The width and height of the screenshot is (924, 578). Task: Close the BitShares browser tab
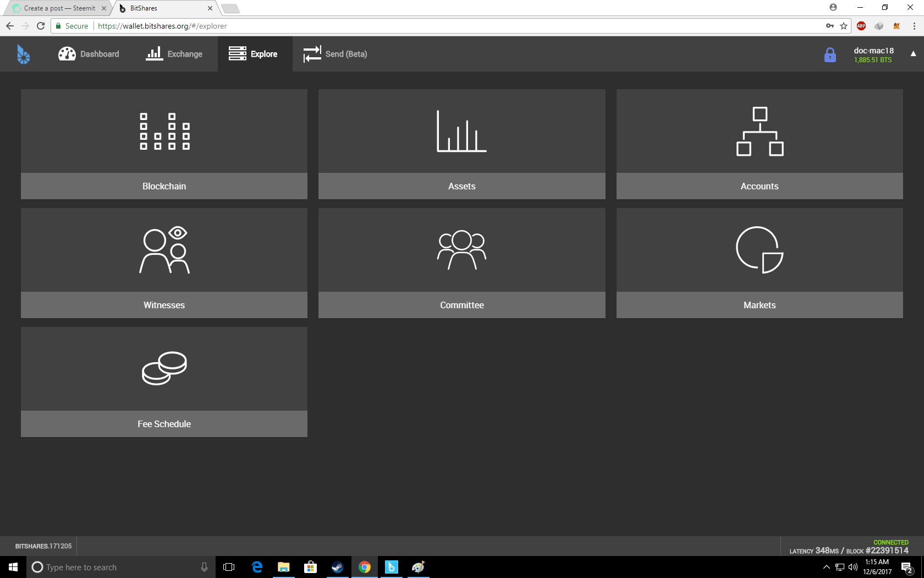coord(210,8)
